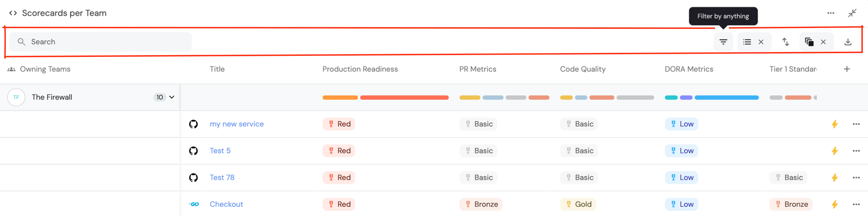The height and width of the screenshot is (216, 868).
Task: Open the my new service link
Action: pos(236,124)
